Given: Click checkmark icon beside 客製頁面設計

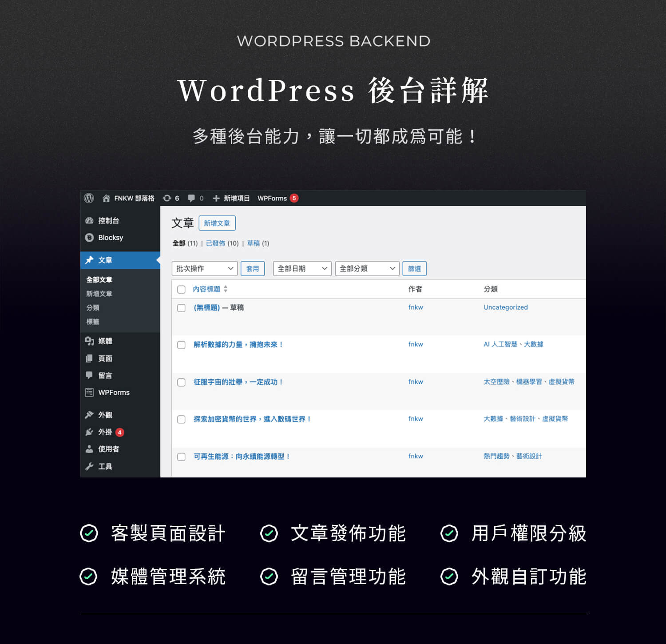Looking at the screenshot, I should click(x=89, y=533).
